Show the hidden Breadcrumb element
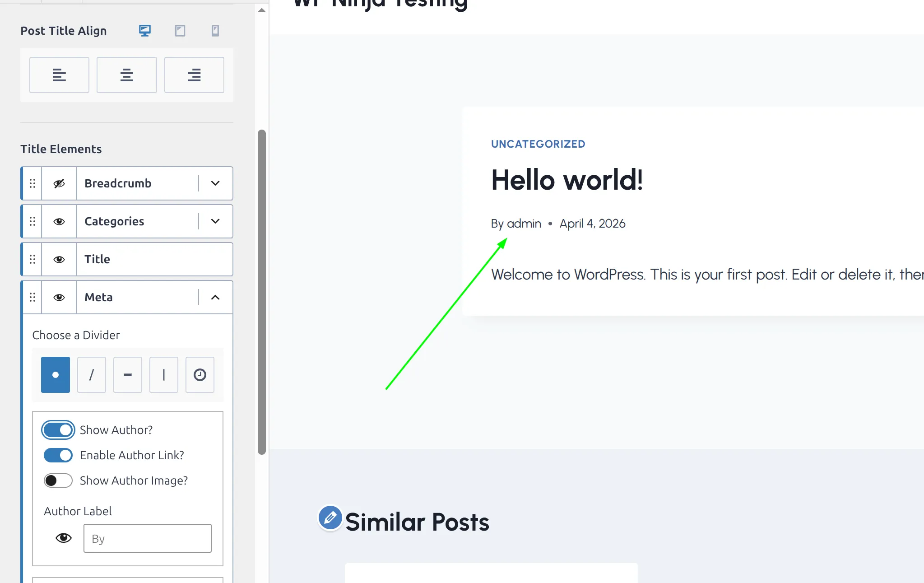Viewport: 924px width, 583px height. point(59,183)
